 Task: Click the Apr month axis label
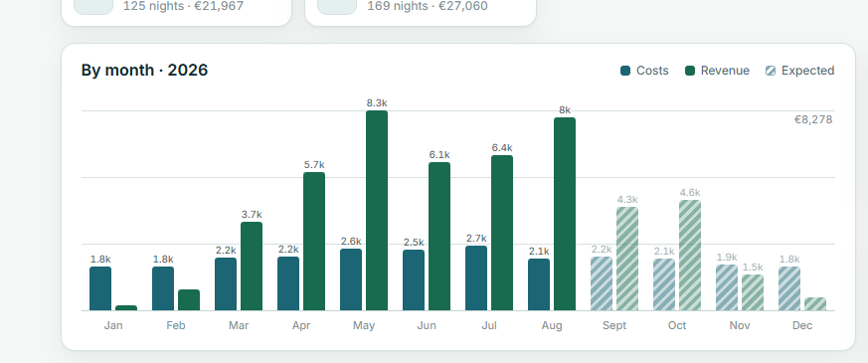pyautogui.click(x=301, y=326)
